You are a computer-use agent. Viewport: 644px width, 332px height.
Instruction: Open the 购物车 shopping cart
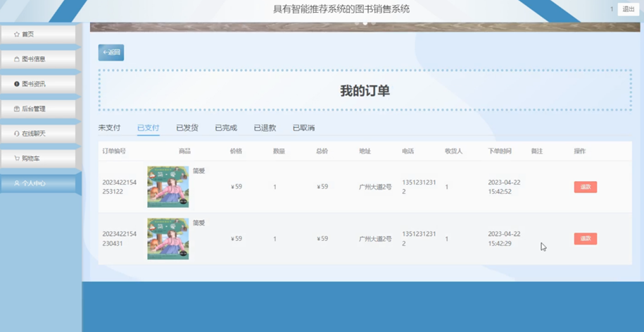coord(38,159)
